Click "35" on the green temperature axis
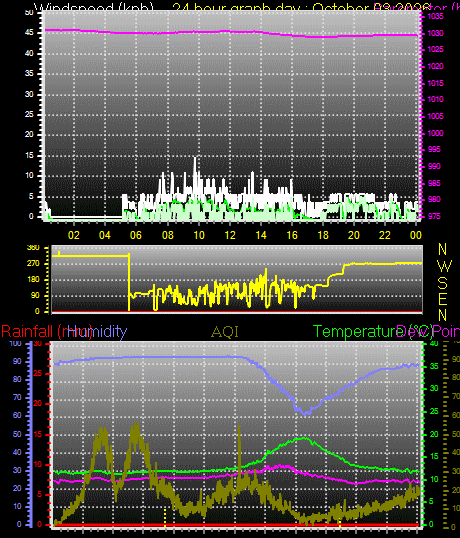Viewport: 460px width, 538px height. 434,366
